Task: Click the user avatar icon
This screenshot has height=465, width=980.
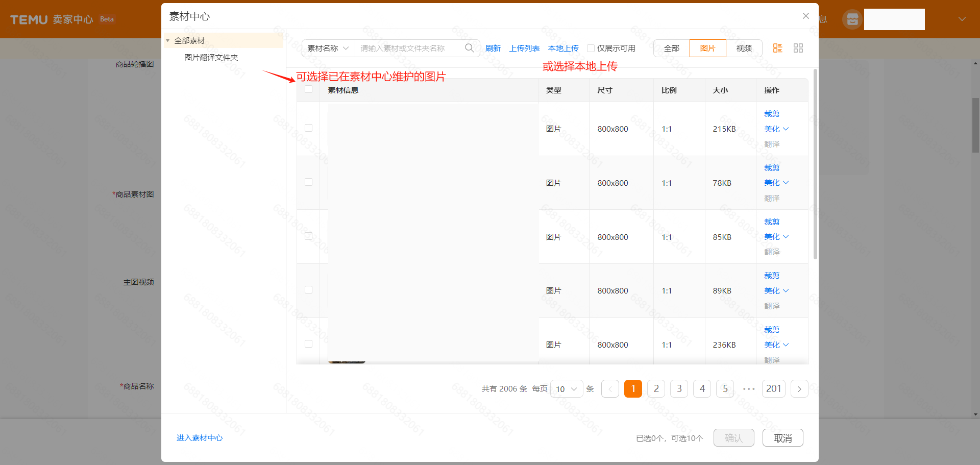Action: pyautogui.click(x=852, y=19)
